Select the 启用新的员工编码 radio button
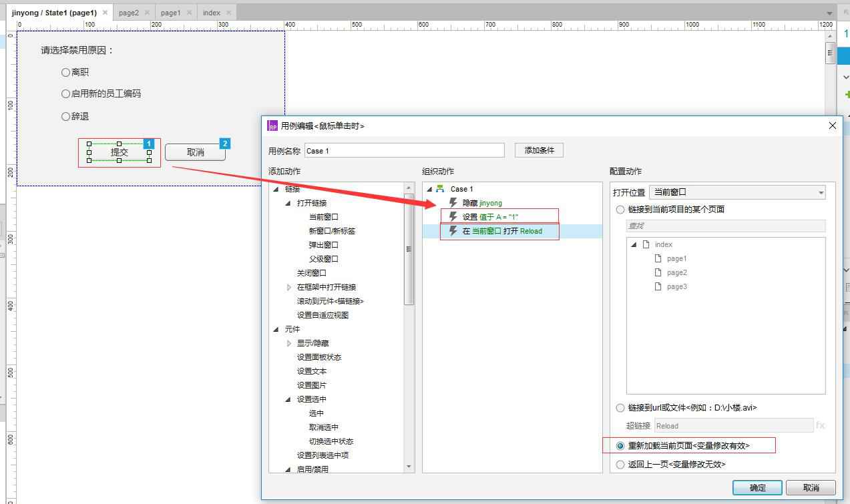 pyautogui.click(x=65, y=93)
